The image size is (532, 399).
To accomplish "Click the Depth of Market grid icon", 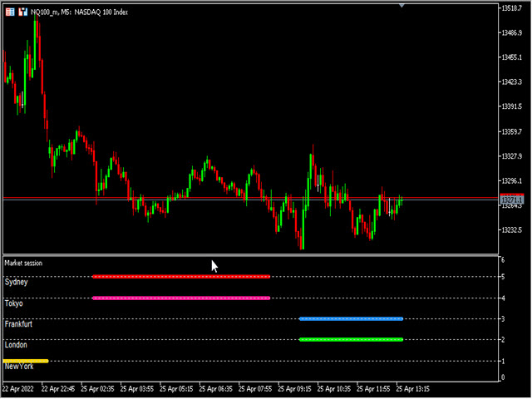I will [10, 12].
